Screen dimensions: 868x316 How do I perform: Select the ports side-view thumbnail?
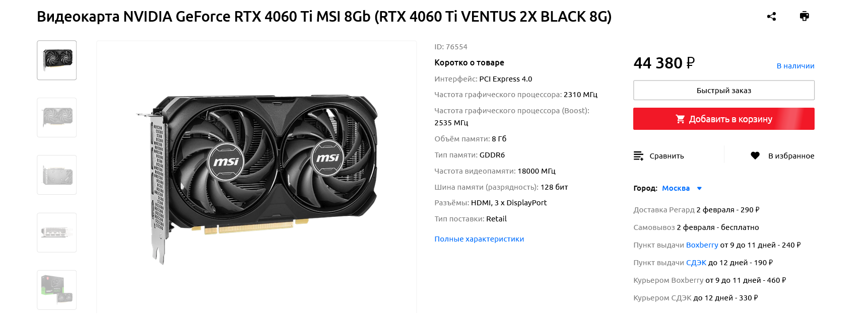tap(57, 232)
